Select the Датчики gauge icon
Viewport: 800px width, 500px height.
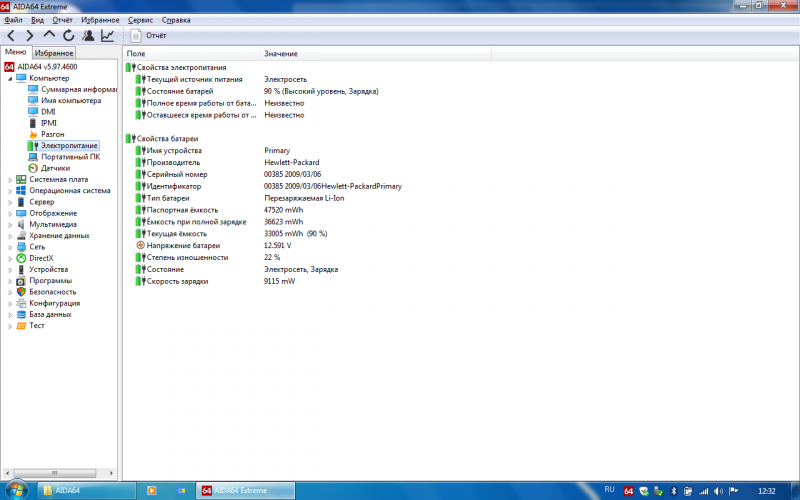tap(33, 168)
